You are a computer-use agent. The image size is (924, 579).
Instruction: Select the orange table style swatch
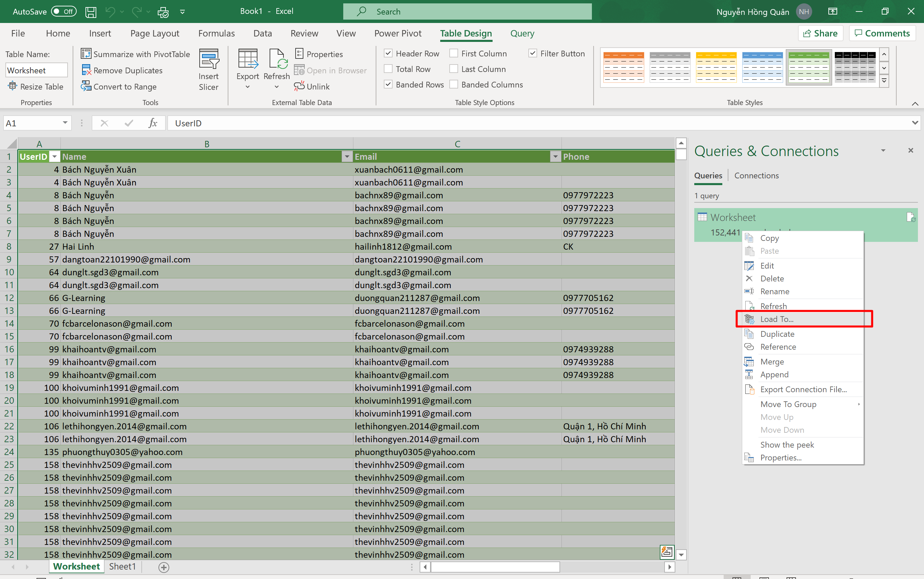point(623,68)
